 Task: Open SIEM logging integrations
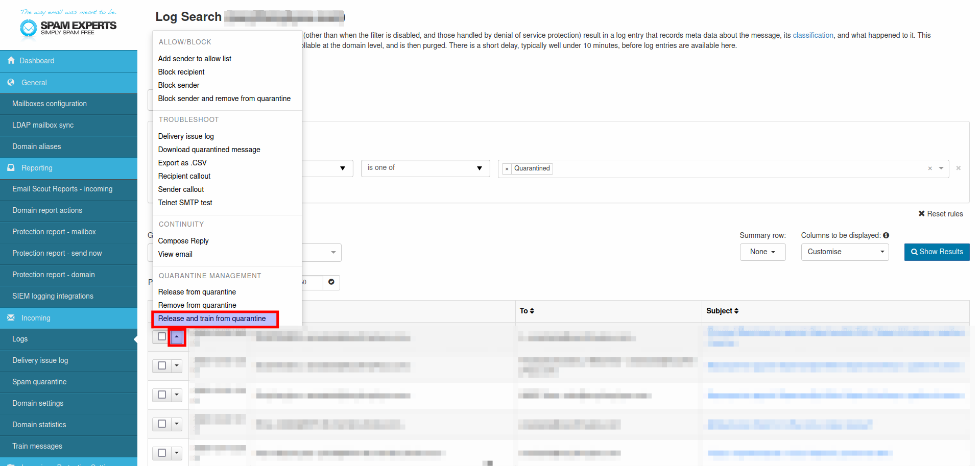[x=68, y=296]
